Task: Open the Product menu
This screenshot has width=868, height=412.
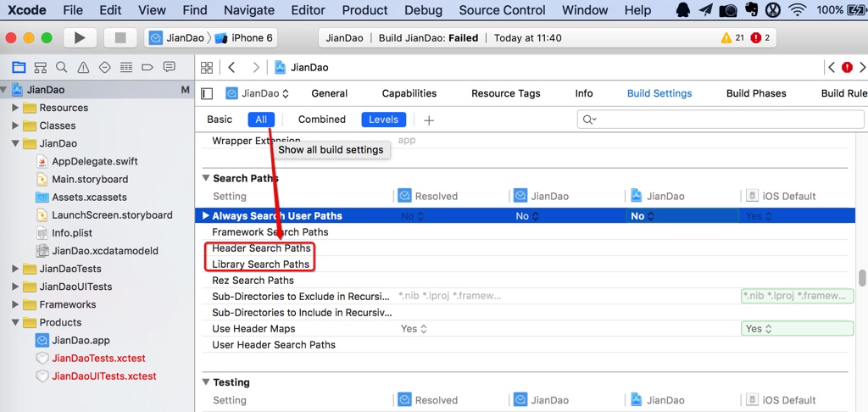Action: tap(364, 10)
